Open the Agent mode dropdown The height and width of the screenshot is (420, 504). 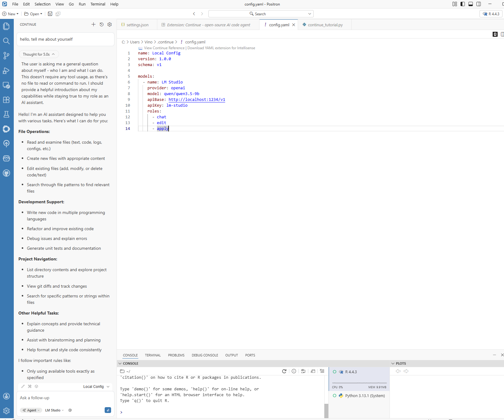pyautogui.click(x=31, y=410)
